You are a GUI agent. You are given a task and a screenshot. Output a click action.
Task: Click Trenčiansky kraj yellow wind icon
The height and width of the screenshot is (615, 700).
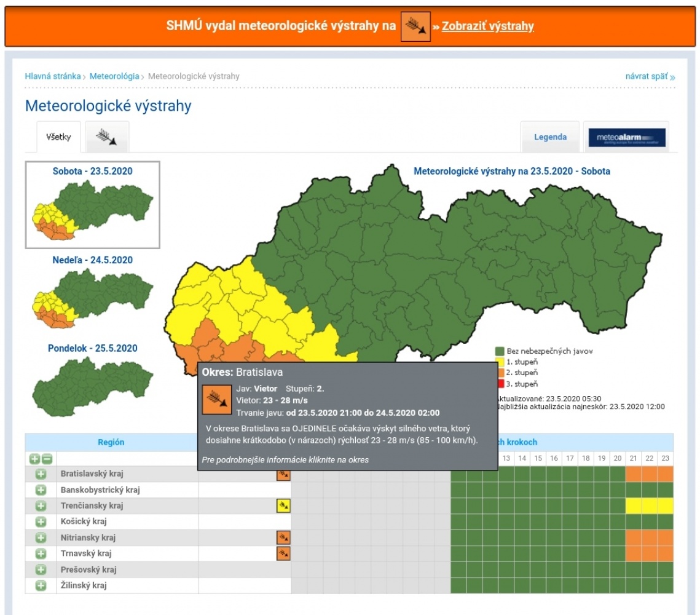tap(283, 506)
